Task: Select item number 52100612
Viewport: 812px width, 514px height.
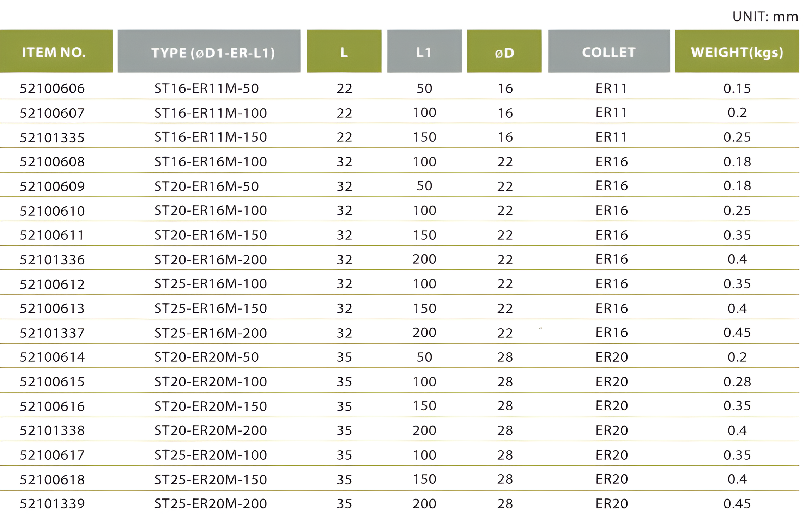Action: (52, 284)
